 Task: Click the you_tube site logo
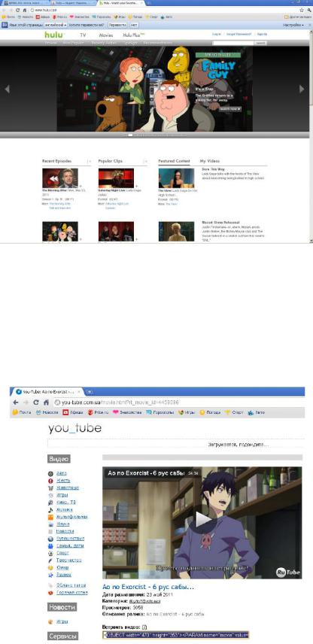(74, 428)
